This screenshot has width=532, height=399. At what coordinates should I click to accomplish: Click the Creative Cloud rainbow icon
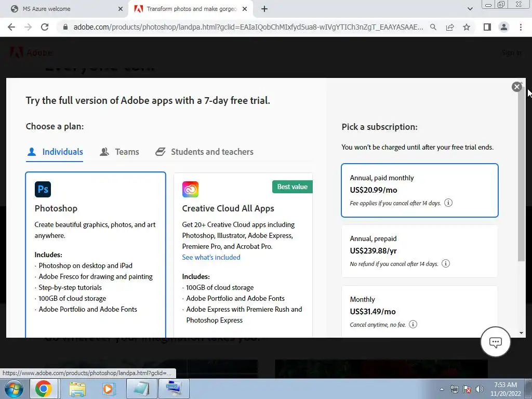(190, 189)
